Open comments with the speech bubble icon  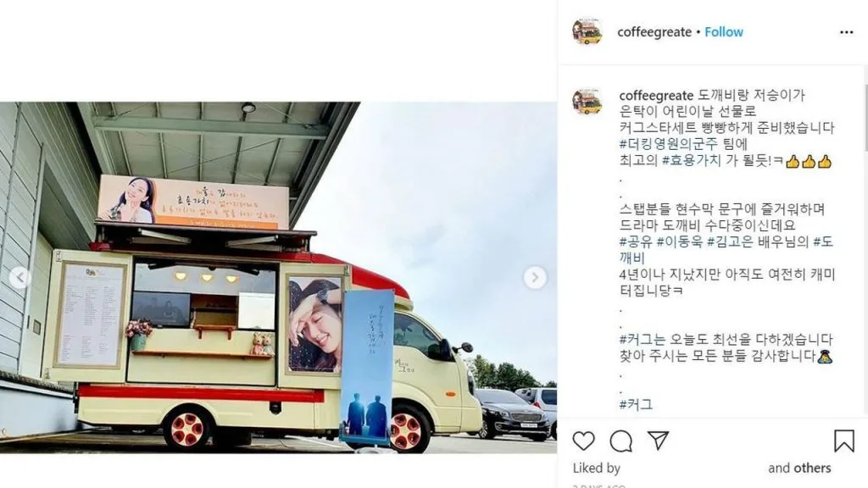pos(621,441)
